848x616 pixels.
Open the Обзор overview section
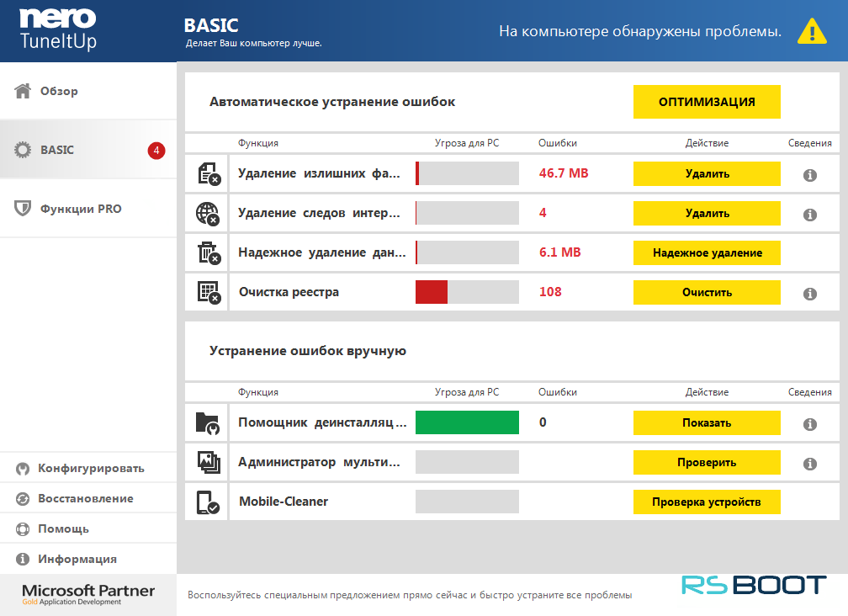click(88, 91)
